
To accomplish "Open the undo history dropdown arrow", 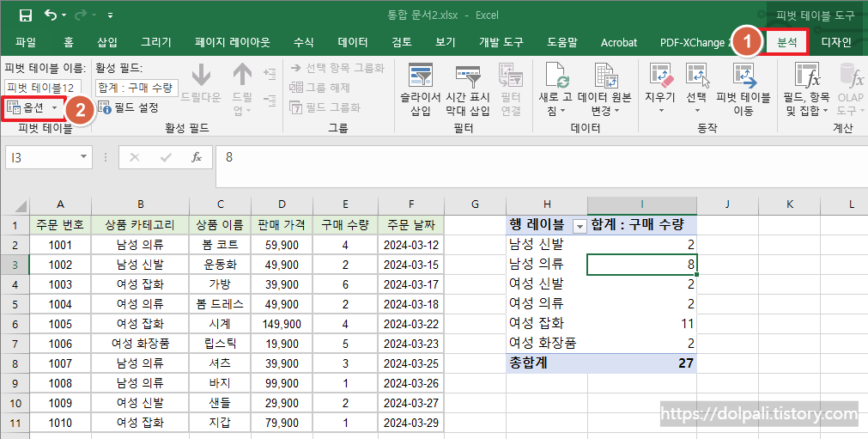I will pyautogui.click(x=64, y=15).
